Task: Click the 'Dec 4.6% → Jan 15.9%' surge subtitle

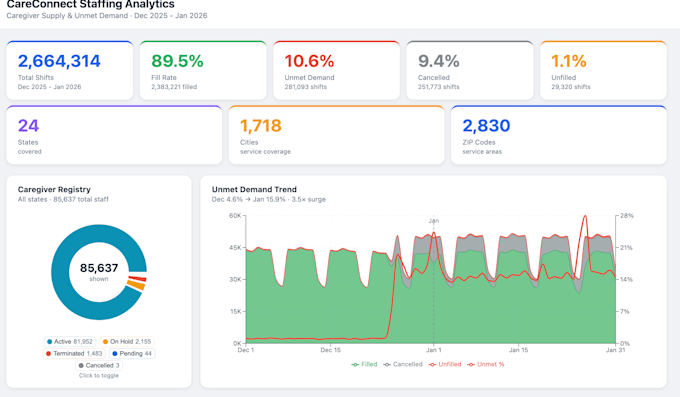Action: pos(268,200)
